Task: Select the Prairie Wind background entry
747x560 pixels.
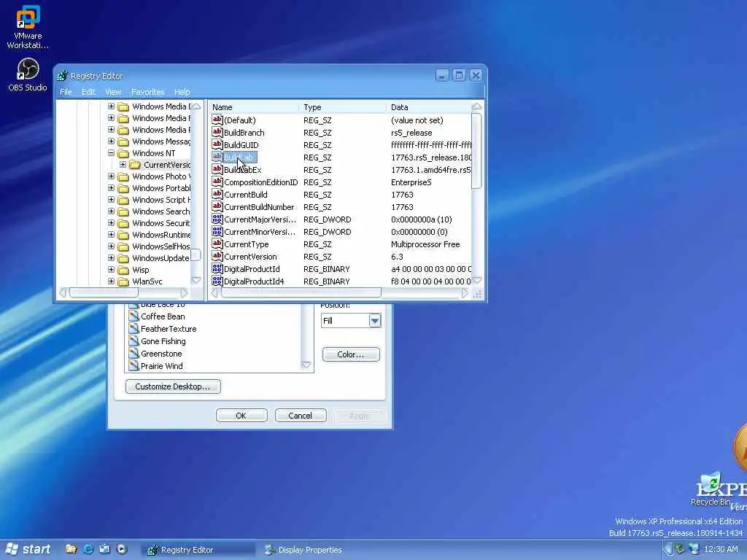Action: 161,366
